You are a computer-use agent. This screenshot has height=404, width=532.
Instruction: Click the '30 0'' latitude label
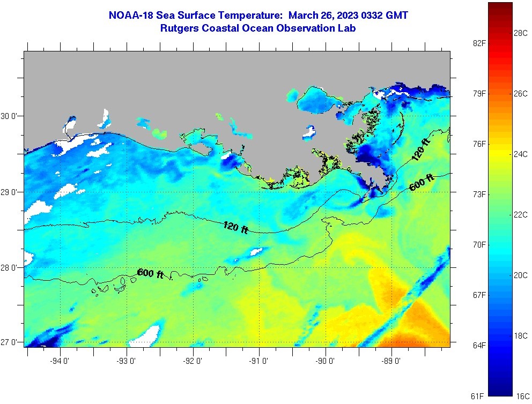click(8, 116)
